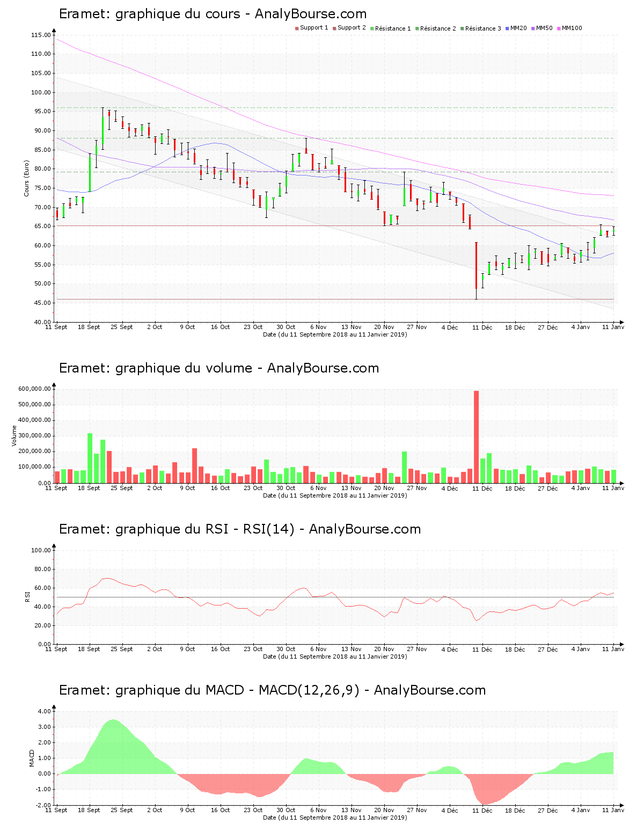This screenshot has height=832, width=644.
Task: Click the tallest green volume bar in September
Action: point(90,457)
